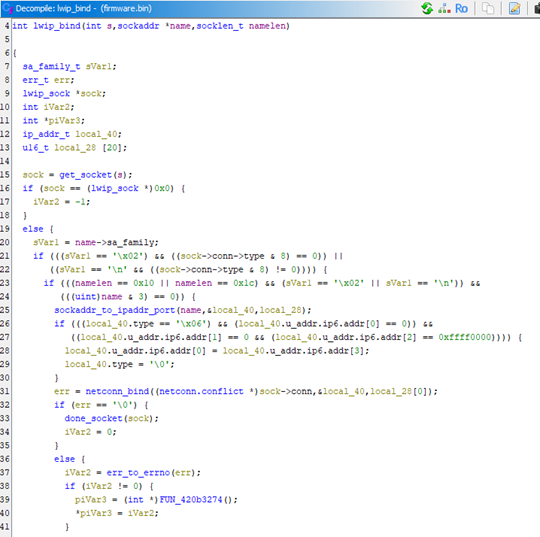The height and width of the screenshot is (537, 540).
Task: Select the err_to_errno function call
Action: tap(138, 472)
